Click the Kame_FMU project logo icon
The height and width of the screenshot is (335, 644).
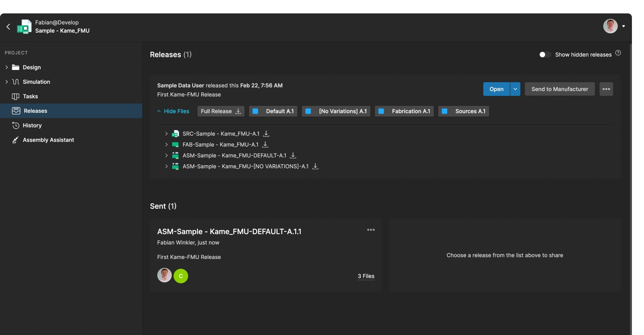coord(24,27)
